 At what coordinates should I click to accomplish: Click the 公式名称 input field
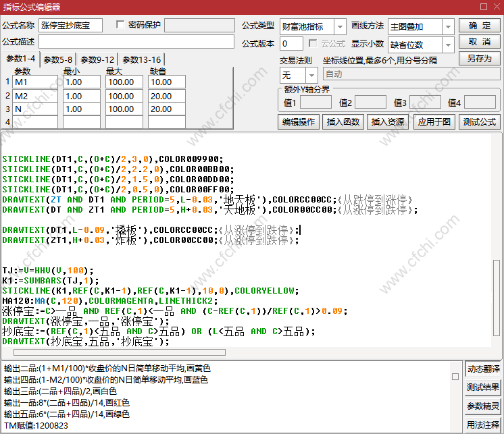pos(70,26)
